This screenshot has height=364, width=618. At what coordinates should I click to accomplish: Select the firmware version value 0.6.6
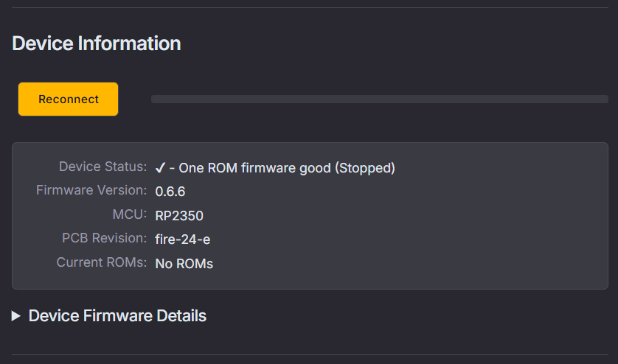pos(170,192)
